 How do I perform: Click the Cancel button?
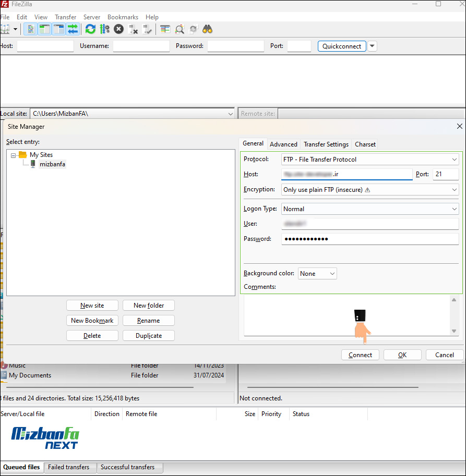click(445, 355)
